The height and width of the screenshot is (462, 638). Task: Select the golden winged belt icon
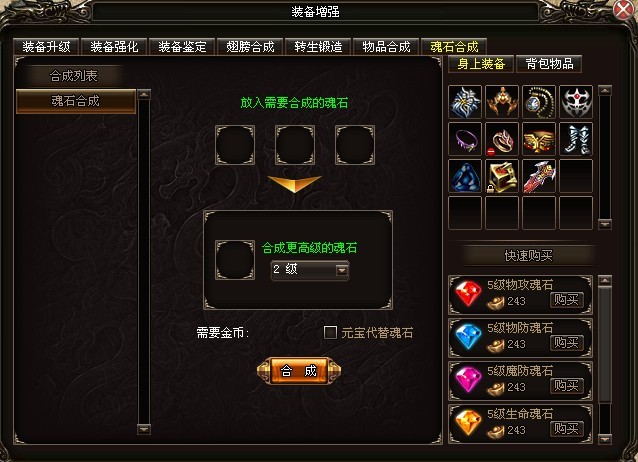539,139
